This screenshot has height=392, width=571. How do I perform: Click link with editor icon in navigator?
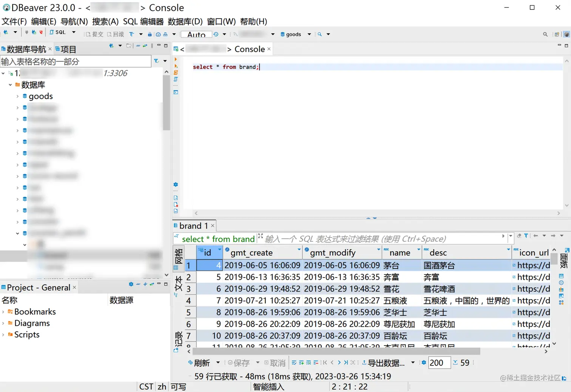(145, 46)
